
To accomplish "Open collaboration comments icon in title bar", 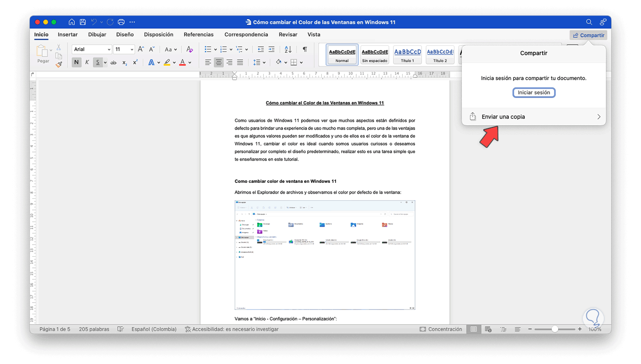I will click(x=603, y=22).
